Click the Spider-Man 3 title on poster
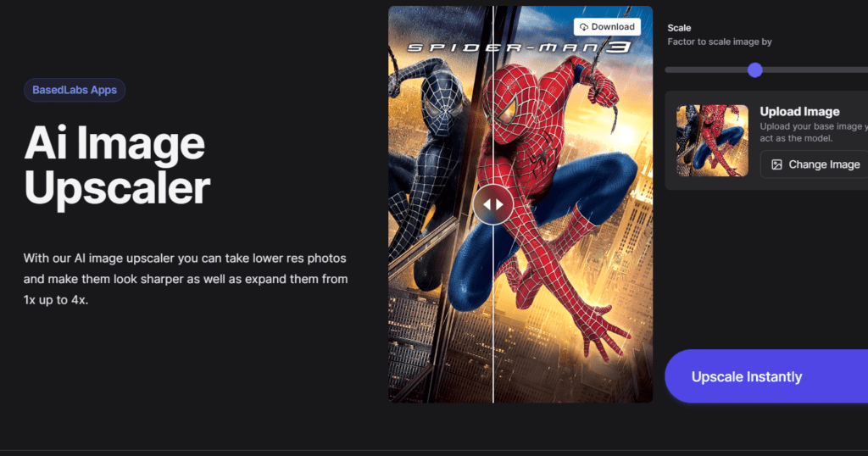This screenshot has height=456, width=868. 520,47
